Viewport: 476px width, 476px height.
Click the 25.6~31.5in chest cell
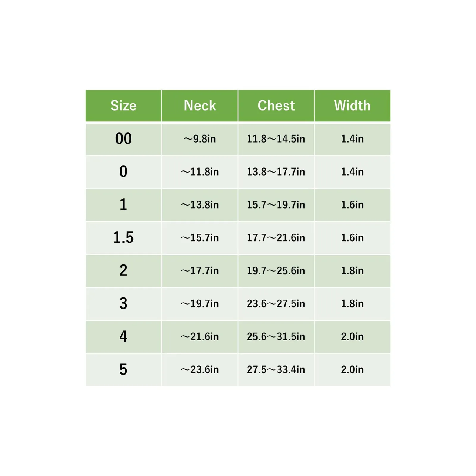click(x=276, y=336)
